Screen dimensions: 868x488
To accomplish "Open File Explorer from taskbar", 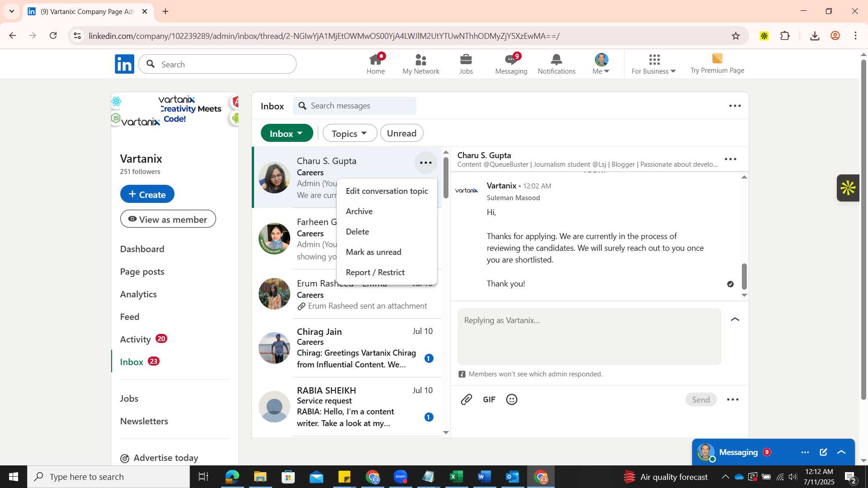I will click(260, 477).
